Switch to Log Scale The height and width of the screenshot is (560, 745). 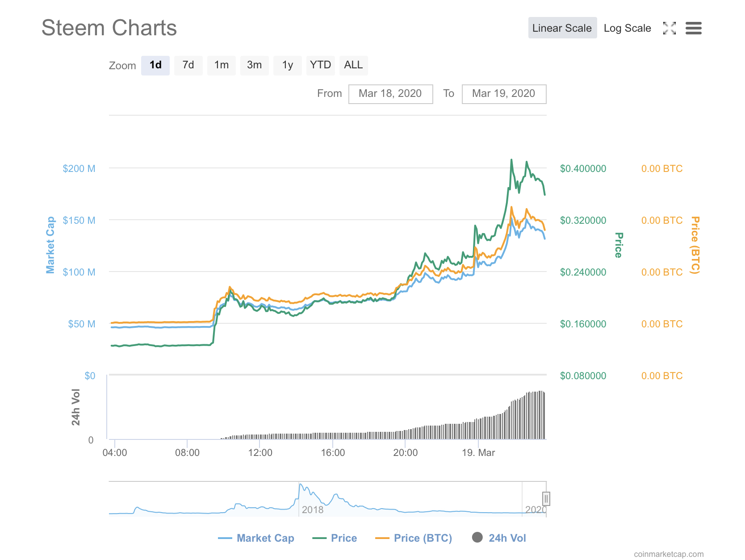pyautogui.click(x=627, y=28)
